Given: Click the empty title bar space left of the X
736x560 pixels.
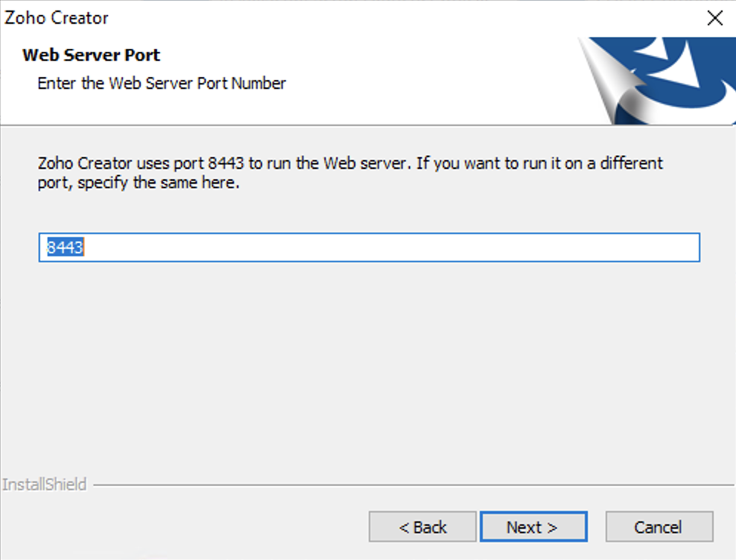Looking at the screenshot, I should click(x=404, y=19).
